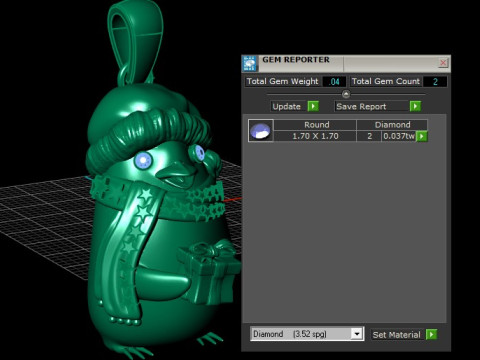The height and width of the screenshot is (360, 480).
Task: Click the Update button label
Action: pos(286,106)
